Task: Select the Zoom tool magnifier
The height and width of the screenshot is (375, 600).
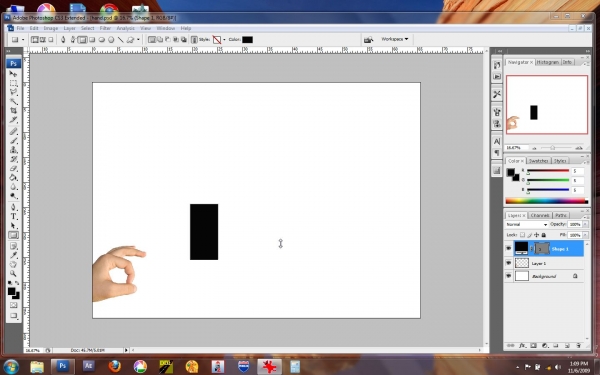Action: [13, 274]
